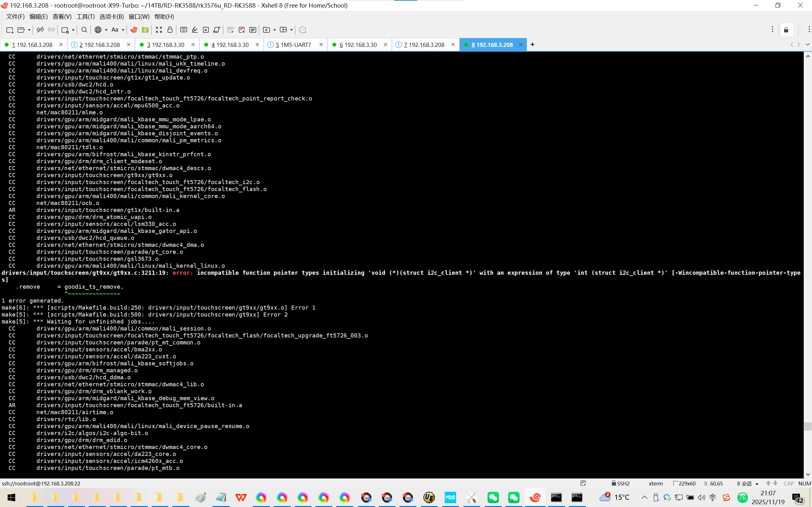Screen dimensions: 812x507
Task: Expand the globe encoding dropdown arrow
Action: [106, 30]
